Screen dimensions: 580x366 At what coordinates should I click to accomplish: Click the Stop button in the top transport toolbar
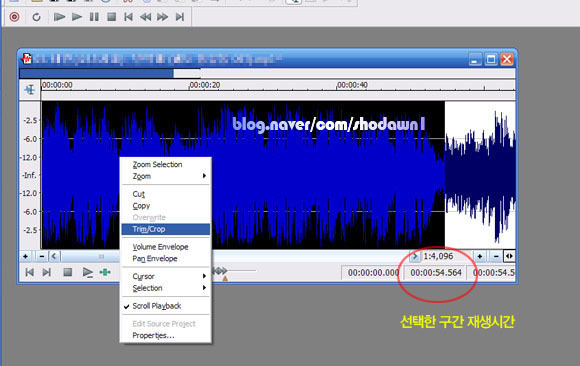point(111,17)
